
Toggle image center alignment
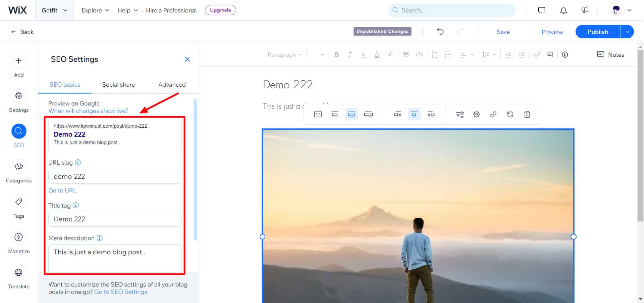414,115
